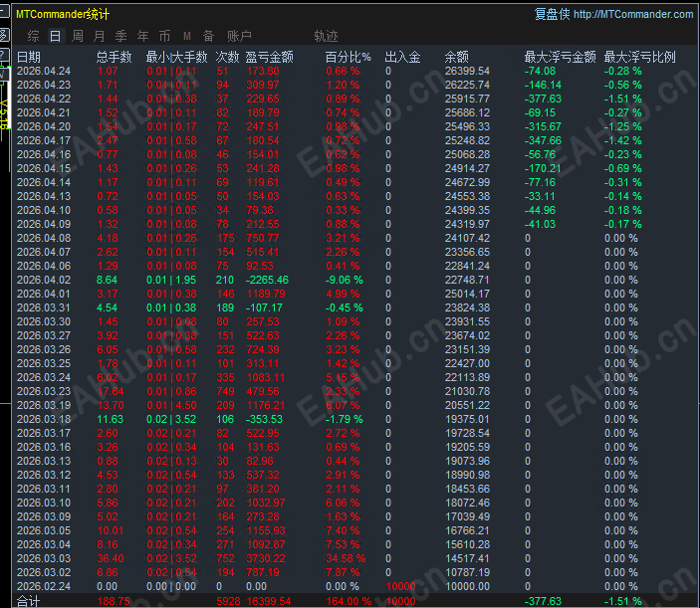Select the 2026.04.02 date cell
Viewport: 700px width, 608px height.
[x=44, y=280]
